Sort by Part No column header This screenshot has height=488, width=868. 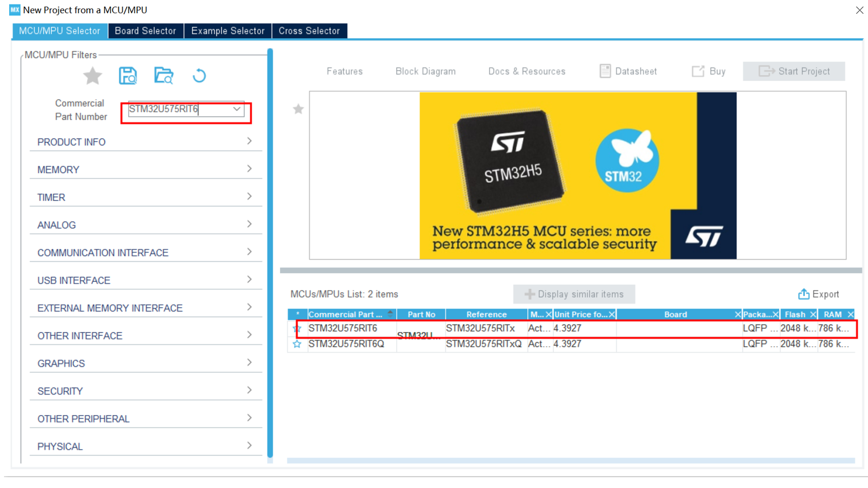point(421,314)
